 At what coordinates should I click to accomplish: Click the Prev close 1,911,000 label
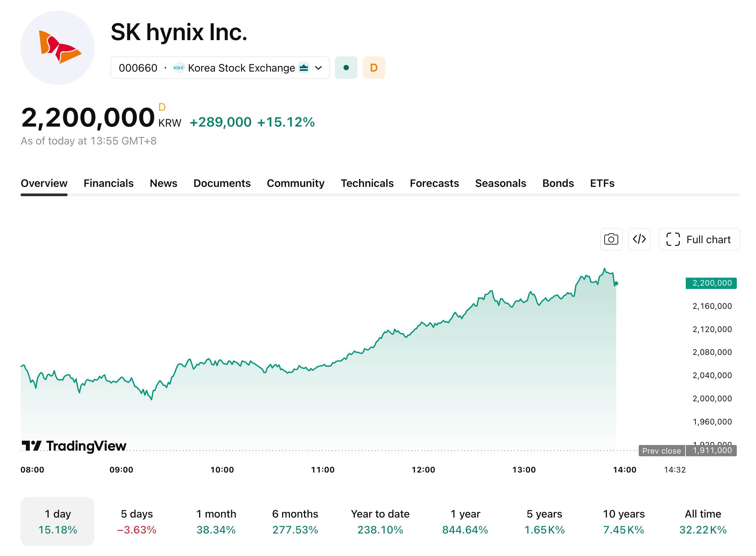688,451
